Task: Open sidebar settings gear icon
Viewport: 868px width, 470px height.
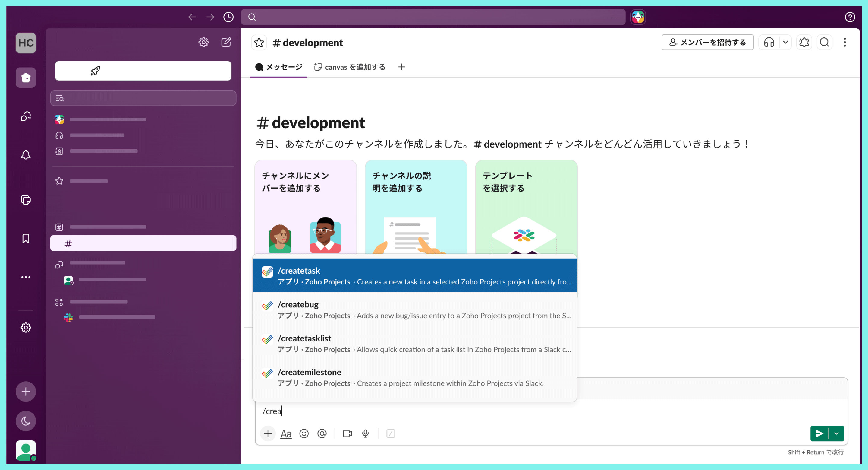Action: click(203, 42)
